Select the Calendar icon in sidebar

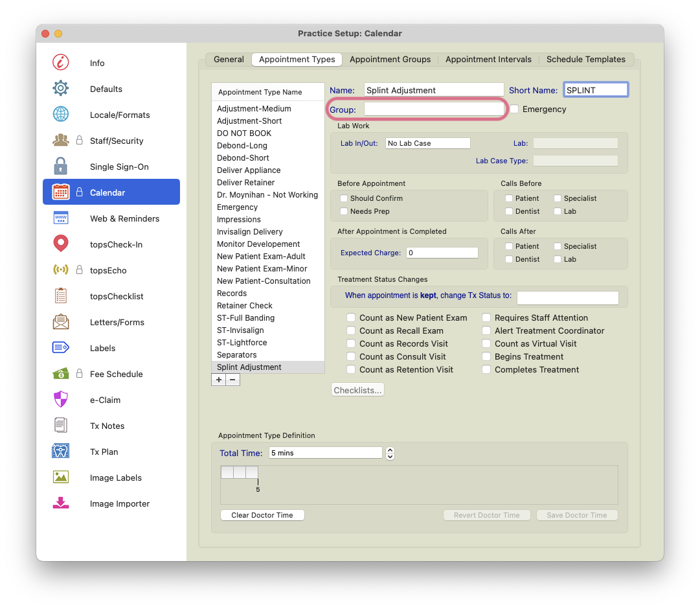click(x=61, y=192)
